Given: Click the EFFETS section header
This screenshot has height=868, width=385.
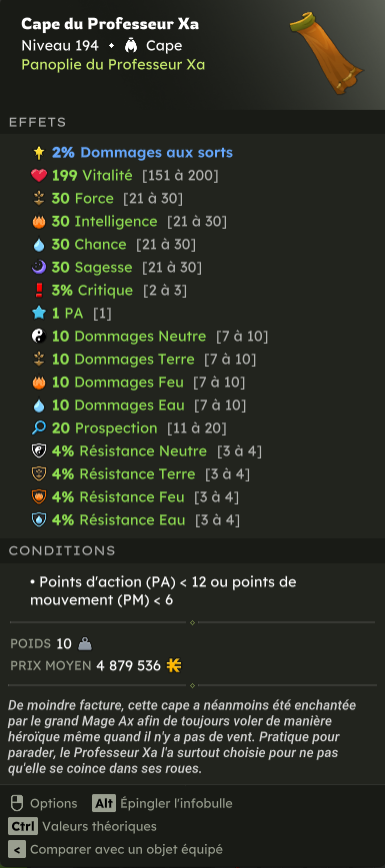Looking at the screenshot, I should [x=38, y=122].
